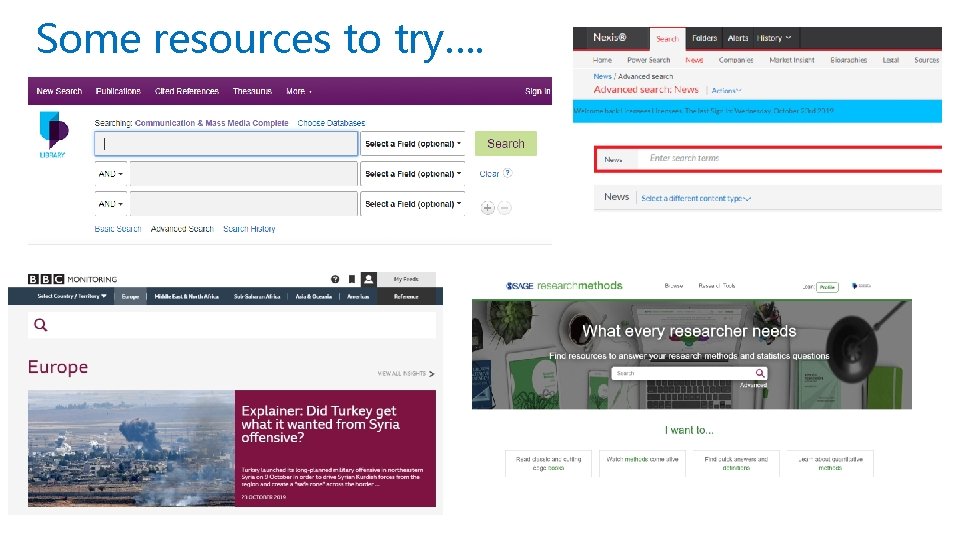Expand the Nexis History dropdown
The width and height of the screenshot is (960, 540).
tap(774, 38)
